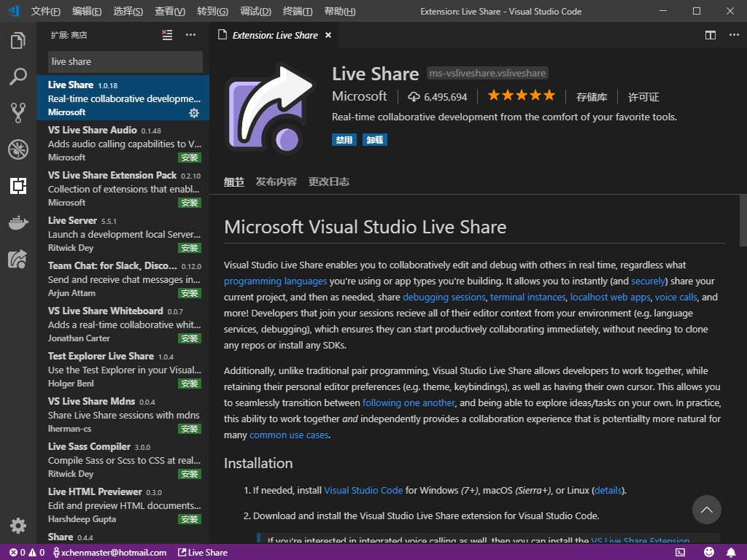Click the extension search input field
This screenshot has width=747, height=560.
pyautogui.click(x=125, y=61)
